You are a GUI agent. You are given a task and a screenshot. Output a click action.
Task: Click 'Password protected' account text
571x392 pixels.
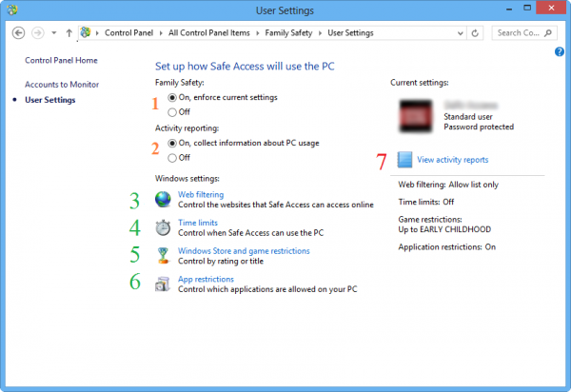479,127
